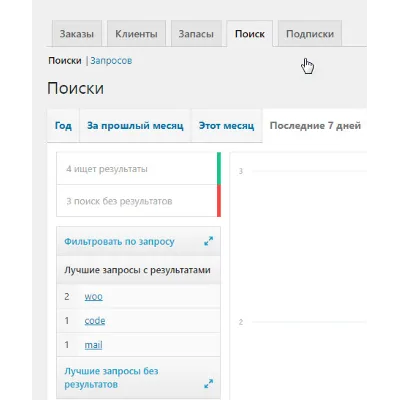Select the Последние 7 дней range

pyautogui.click(x=315, y=126)
